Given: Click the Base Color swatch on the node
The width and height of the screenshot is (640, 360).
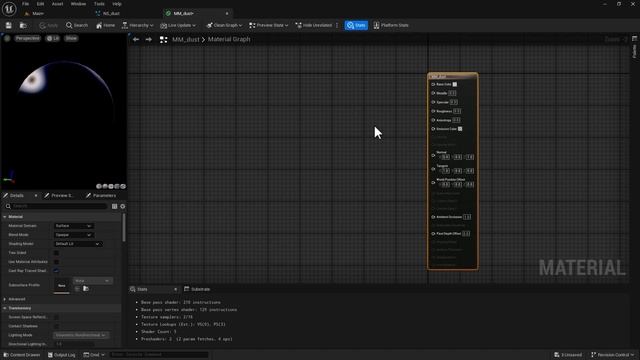Looking at the screenshot, I should (x=455, y=84).
